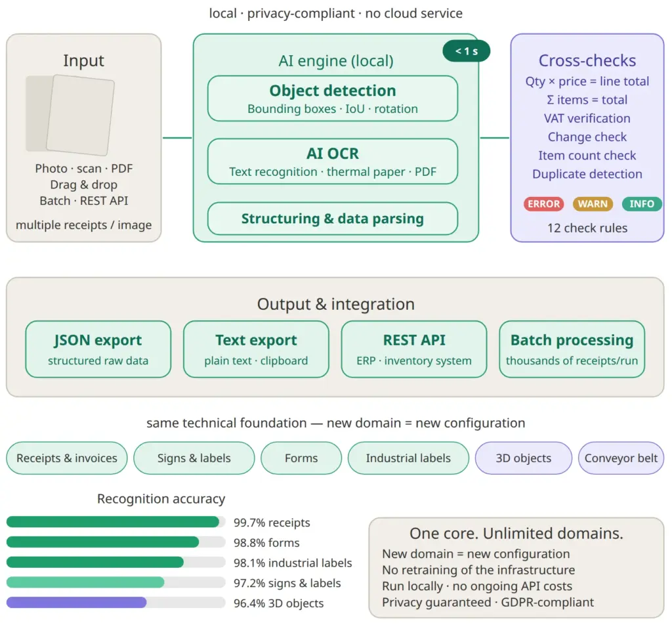Select the 3D objects pill

pyautogui.click(x=524, y=458)
